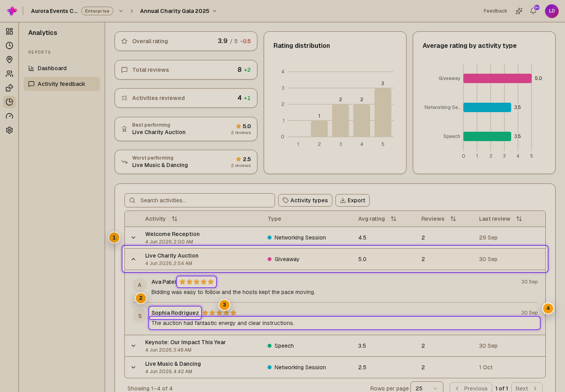This screenshot has height=392, width=565.
Task: Open the settings gear icon
Action: [9, 130]
